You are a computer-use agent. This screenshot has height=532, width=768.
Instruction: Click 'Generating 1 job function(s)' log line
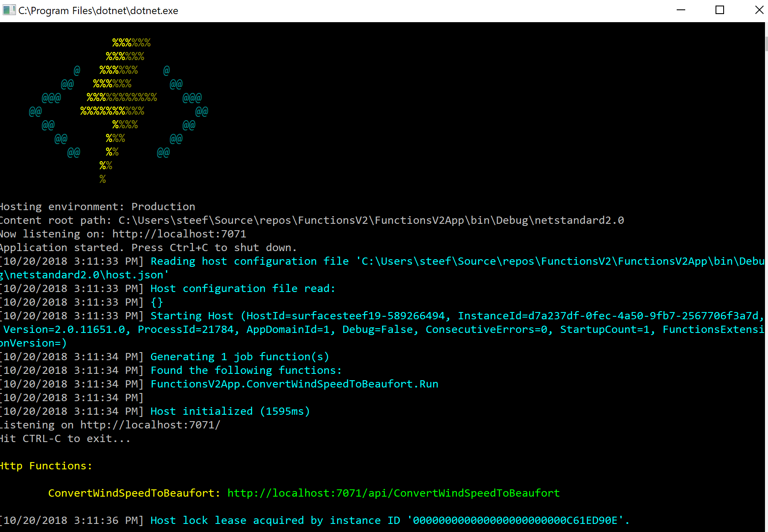click(239, 357)
